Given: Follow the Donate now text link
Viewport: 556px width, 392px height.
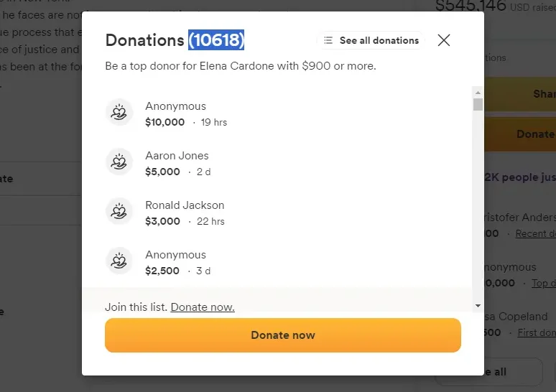Looking at the screenshot, I should 203,307.
